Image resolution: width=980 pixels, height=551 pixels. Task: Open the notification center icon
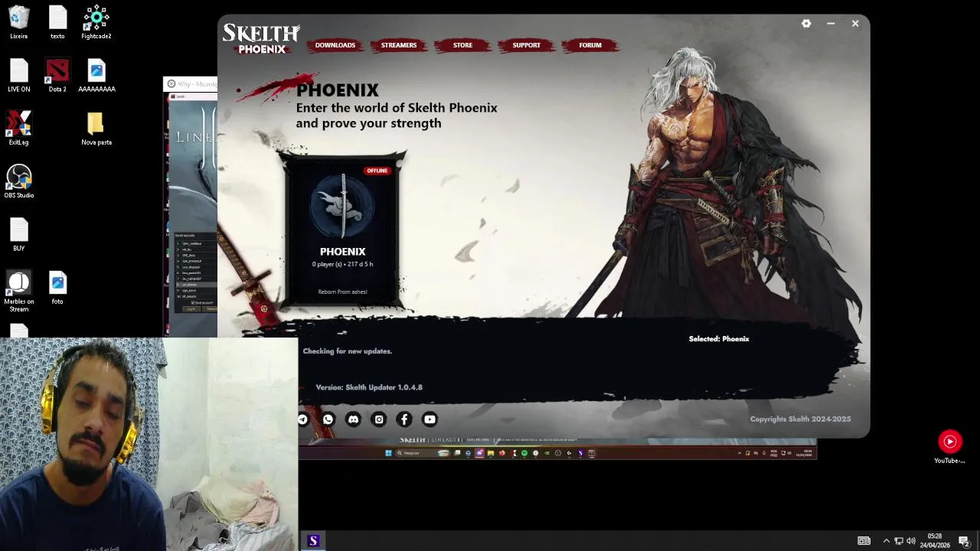coord(965,541)
